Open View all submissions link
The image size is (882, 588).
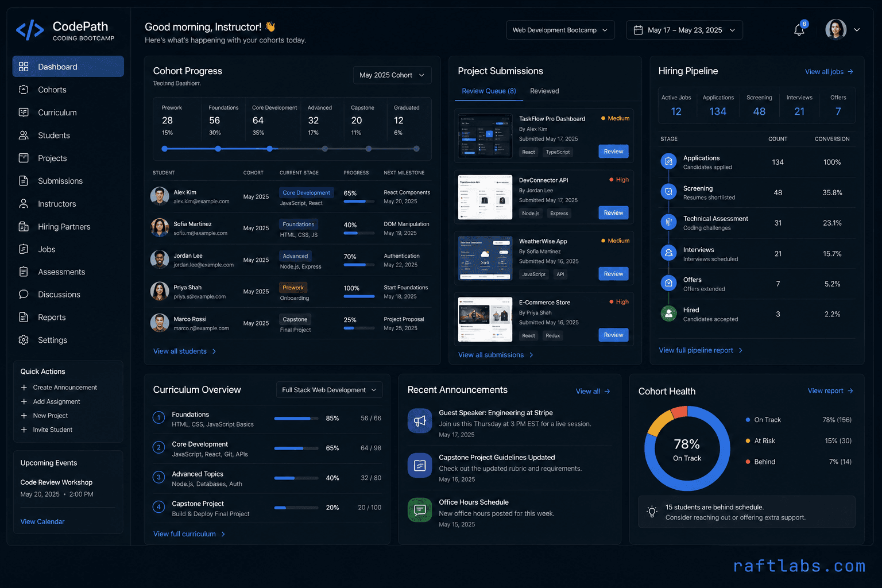tap(496, 355)
